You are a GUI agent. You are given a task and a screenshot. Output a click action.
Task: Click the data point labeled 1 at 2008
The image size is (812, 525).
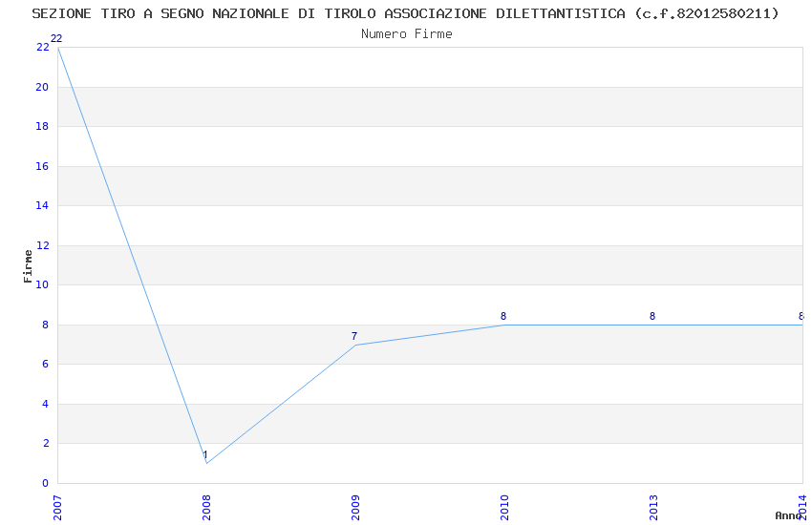(206, 463)
